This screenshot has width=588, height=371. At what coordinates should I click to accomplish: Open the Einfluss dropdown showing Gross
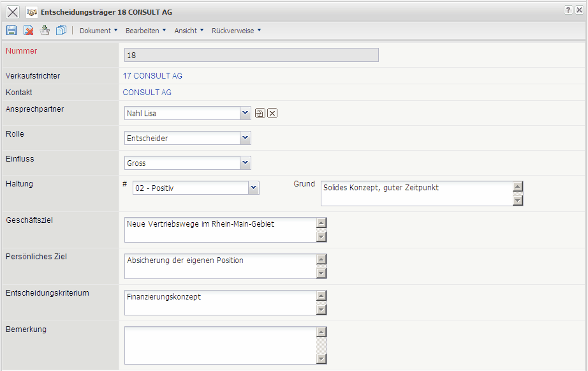pos(246,163)
